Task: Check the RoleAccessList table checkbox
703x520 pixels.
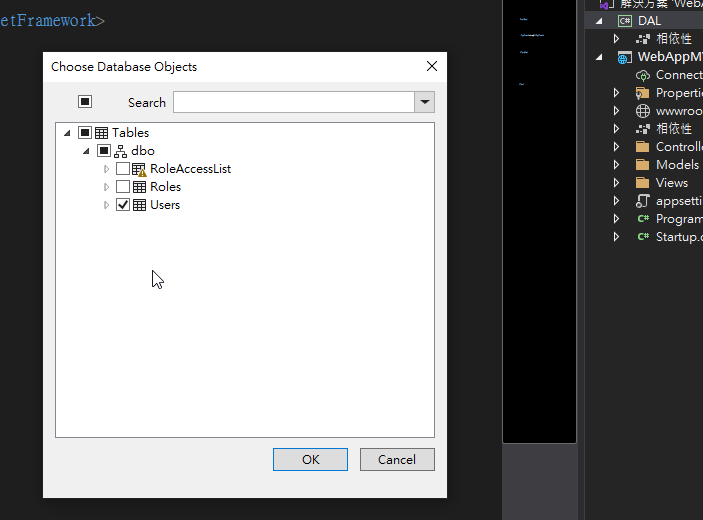Action: click(x=123, y=169)
